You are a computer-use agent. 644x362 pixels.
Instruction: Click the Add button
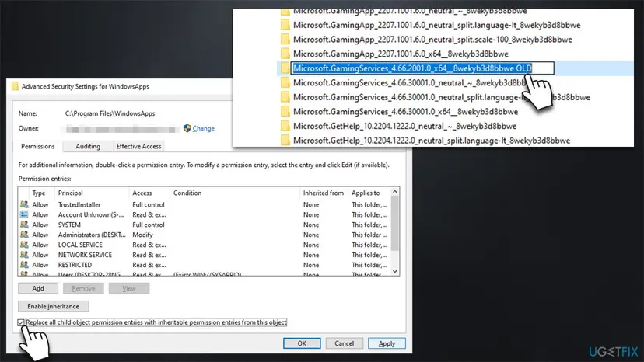(x=38, y=288)
